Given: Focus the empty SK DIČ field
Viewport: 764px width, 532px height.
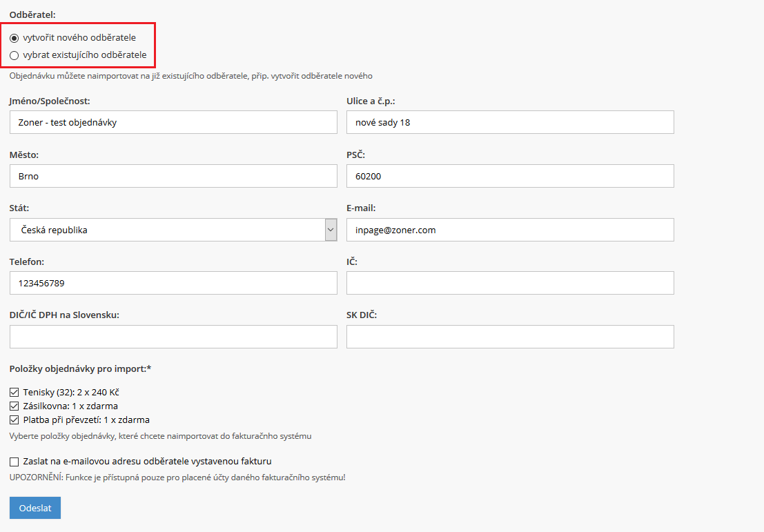Looking at the screenshot, I should (x=509, y=337).
